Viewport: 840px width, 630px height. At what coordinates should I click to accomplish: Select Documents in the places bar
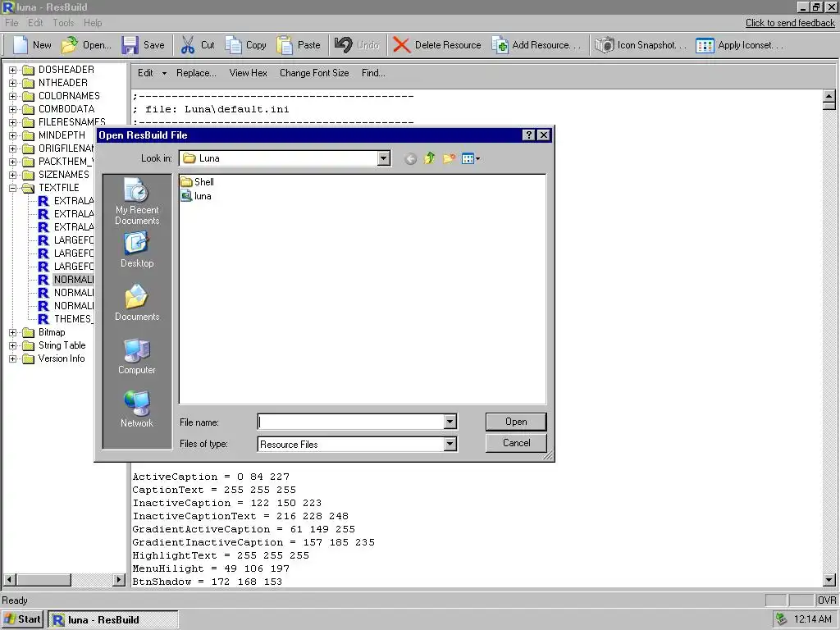[x=137, y=303]
